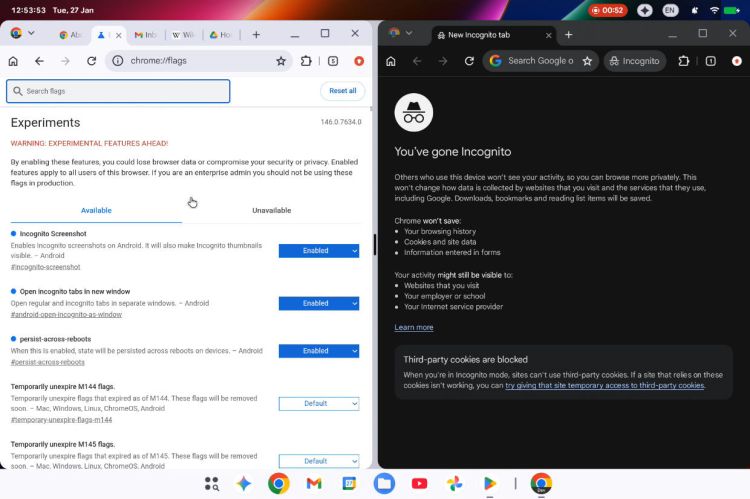This screenshot has height=499, width=750.
Task: Click the home icon in the Incognito window
Action: coord(391,61)
